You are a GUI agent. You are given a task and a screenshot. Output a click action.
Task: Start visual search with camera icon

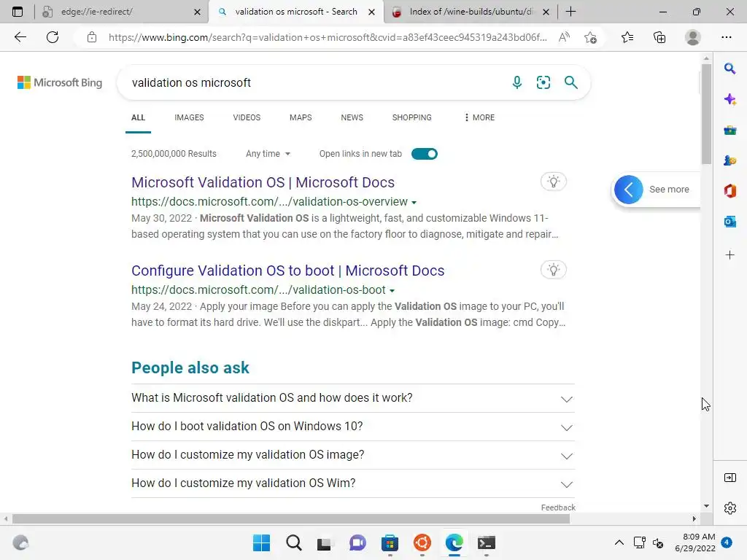[543, 82]
